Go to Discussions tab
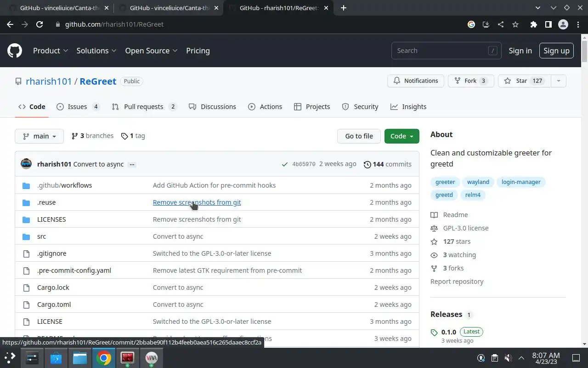Image resolution: width=588 pixels, height=368 pixels. coord(212,107)
